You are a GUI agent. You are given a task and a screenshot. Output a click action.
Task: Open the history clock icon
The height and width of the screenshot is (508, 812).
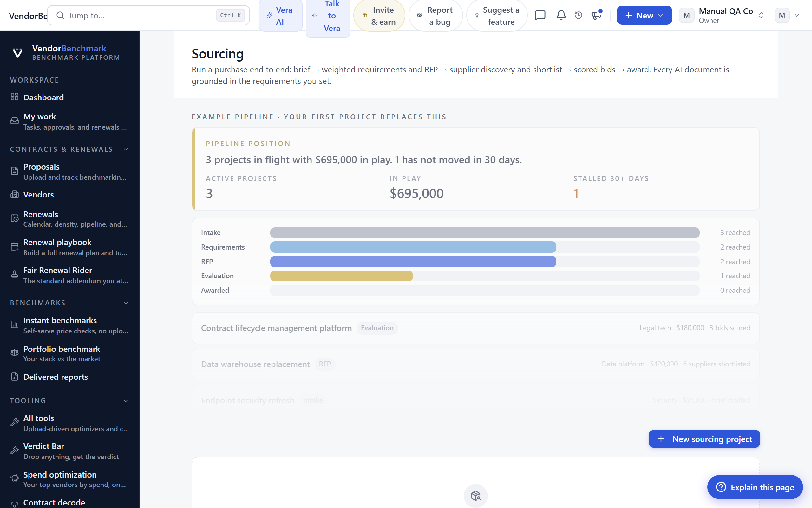pyautogui.click(x=579, y=15)
